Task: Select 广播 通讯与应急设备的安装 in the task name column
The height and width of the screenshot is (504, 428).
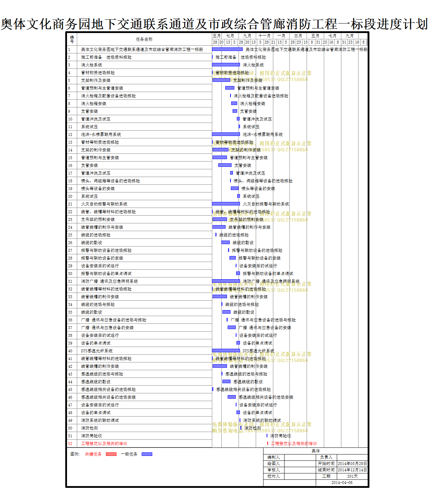Action: [107, 328]
